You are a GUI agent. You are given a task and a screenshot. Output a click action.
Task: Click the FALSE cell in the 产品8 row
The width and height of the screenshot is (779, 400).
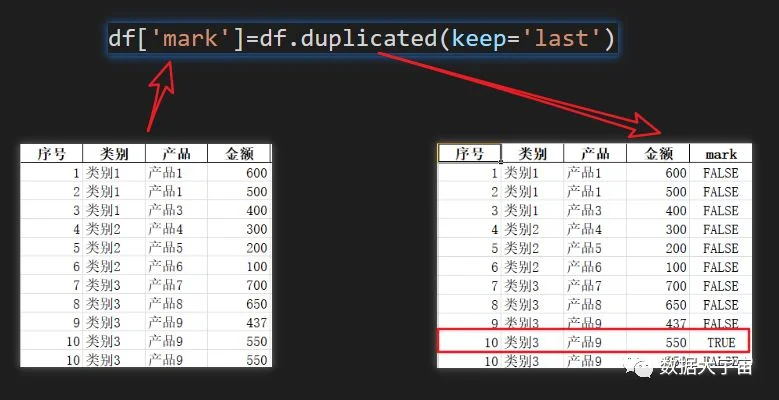(x=721, y=305)
